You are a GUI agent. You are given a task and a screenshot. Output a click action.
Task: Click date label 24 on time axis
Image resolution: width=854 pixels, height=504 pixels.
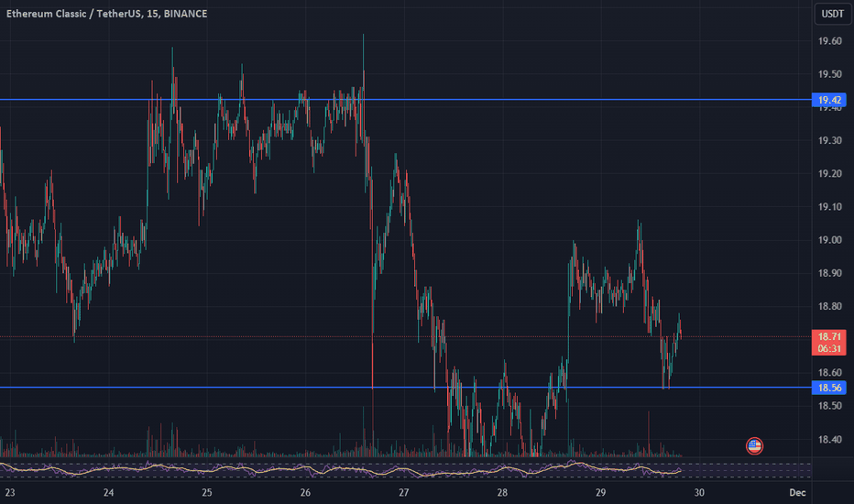108,493
